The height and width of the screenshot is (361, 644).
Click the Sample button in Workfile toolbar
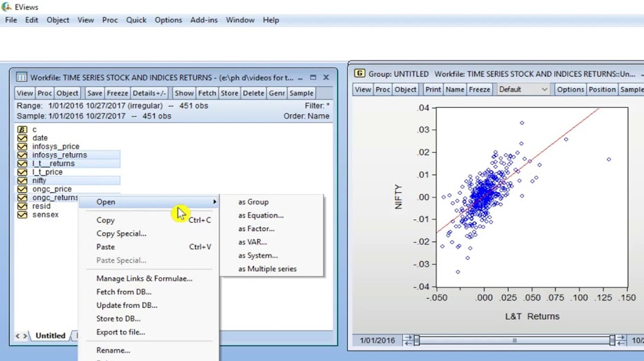pyautogui.click(x=301, y=93)
